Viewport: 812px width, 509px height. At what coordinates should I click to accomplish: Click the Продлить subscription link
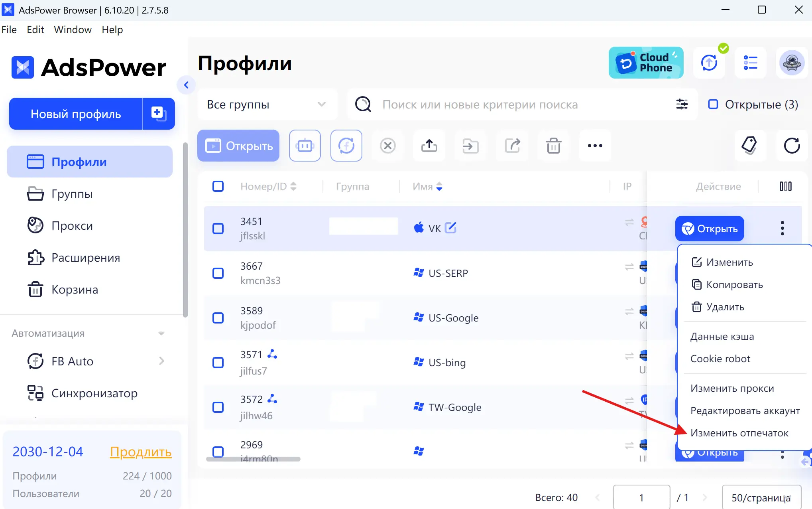pyautogui.click(x=141, y=452)
